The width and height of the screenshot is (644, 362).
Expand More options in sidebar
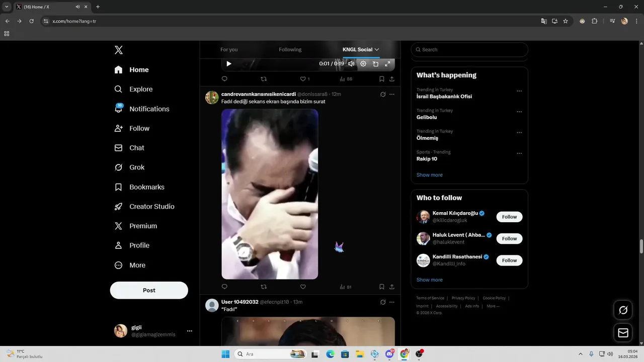pos(130,265)
